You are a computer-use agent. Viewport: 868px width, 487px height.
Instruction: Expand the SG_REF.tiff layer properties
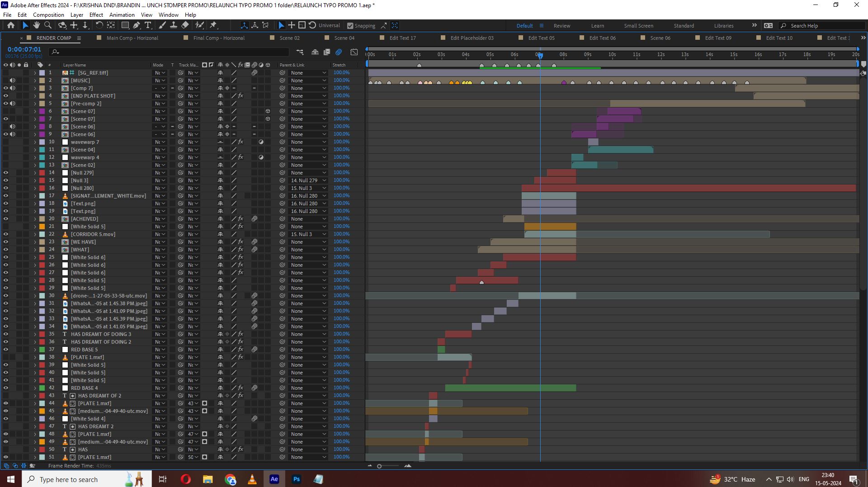(x=35, y=73)
